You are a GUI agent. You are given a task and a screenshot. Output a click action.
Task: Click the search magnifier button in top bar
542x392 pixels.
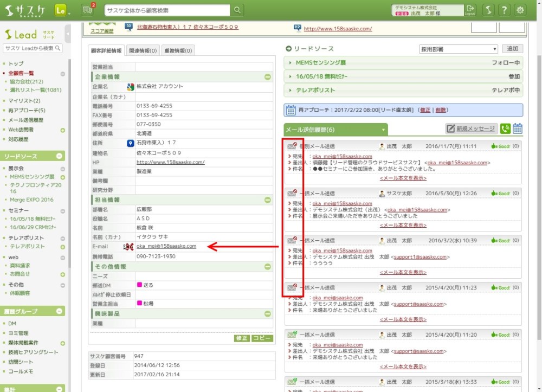click(x=237, y=10)
